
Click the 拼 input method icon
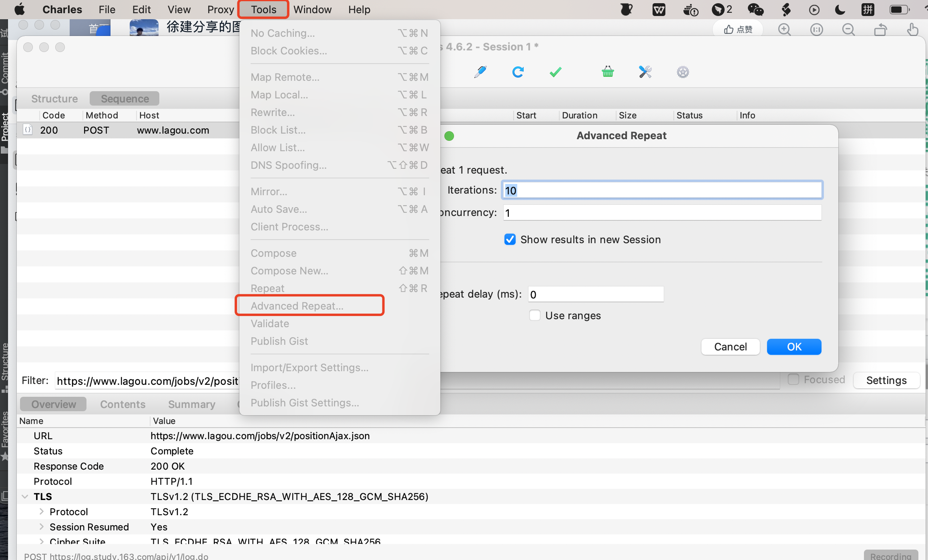point(868,9)
